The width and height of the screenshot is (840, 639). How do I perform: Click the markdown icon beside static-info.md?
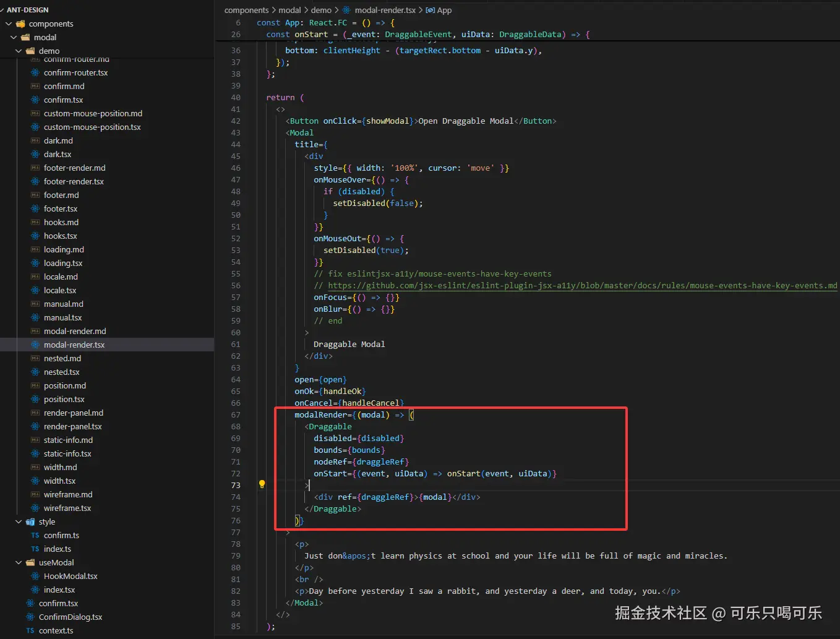pyautogui.click(x=35, y=440)
